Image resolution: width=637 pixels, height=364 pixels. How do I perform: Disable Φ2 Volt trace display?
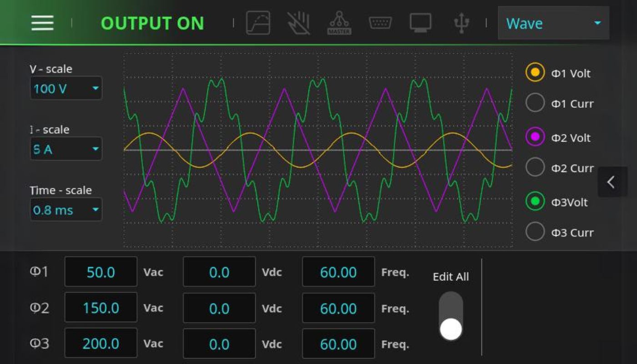click(x=535, y=137)
